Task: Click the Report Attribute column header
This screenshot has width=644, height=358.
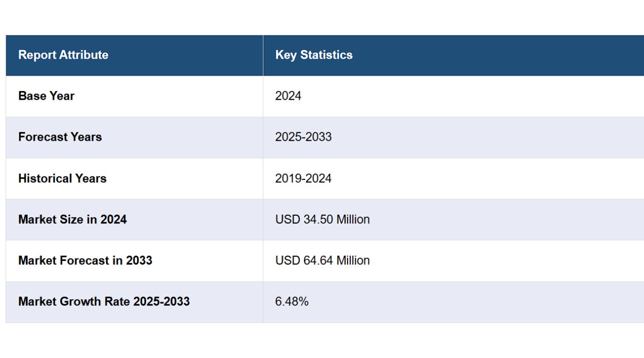Action: click(63, 55)
